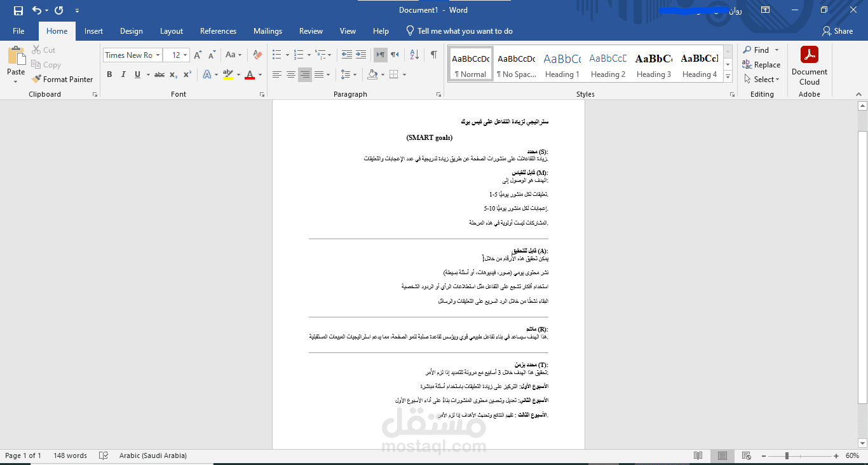Switch to Read Mode view
The image size is (868, 465).
698,455
